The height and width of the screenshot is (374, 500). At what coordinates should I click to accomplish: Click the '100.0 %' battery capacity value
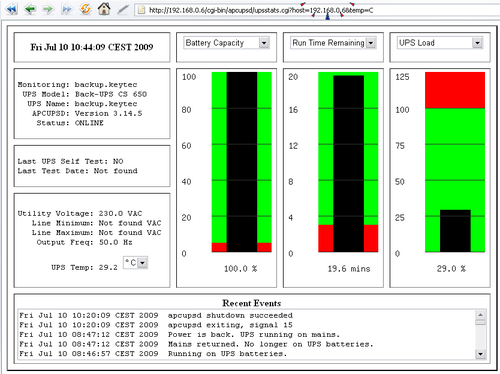point(240,269)
